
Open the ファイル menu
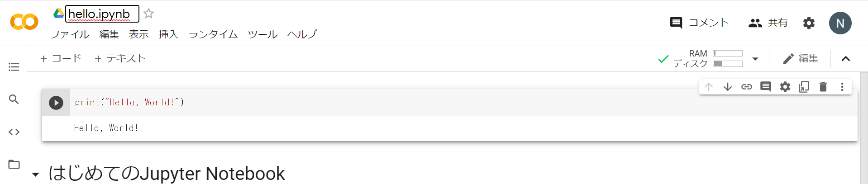point(70,34)
